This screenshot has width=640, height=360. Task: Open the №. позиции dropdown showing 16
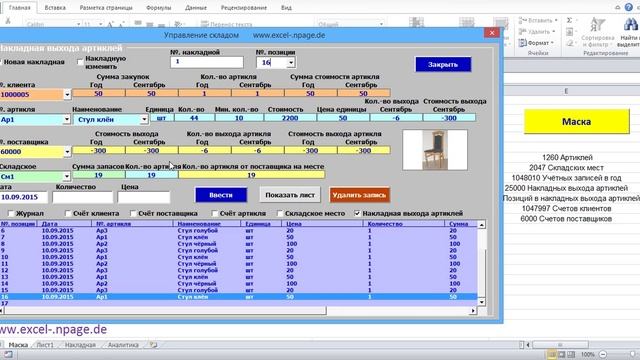(291, 62)
